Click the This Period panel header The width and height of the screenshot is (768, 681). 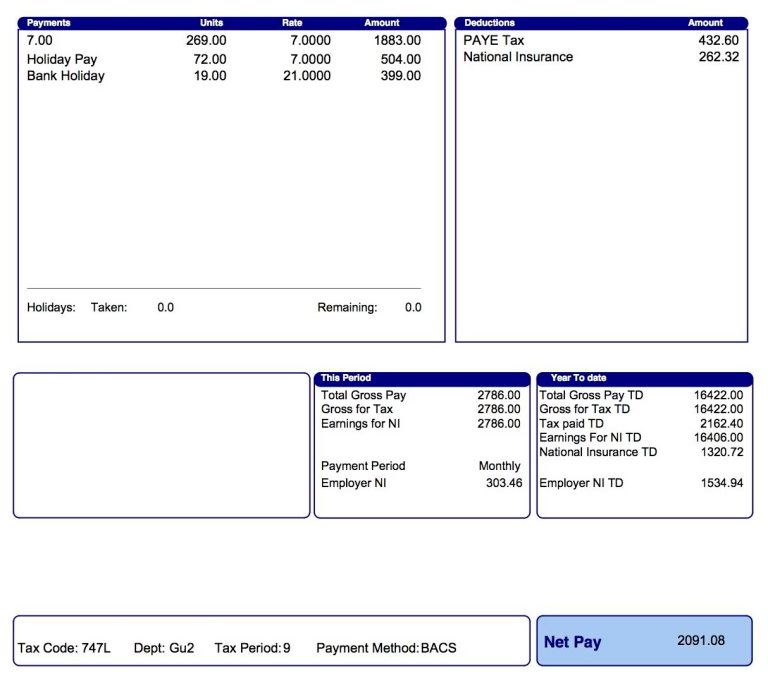[x=345, y=378]
